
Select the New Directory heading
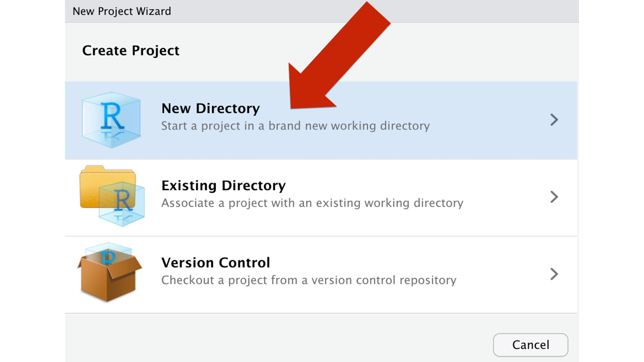pyautogui.click(x=210, y=108)
